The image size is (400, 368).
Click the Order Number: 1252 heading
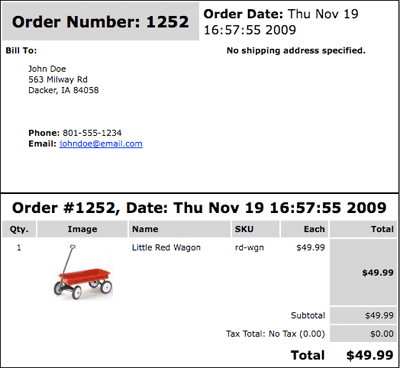(100, 22)
